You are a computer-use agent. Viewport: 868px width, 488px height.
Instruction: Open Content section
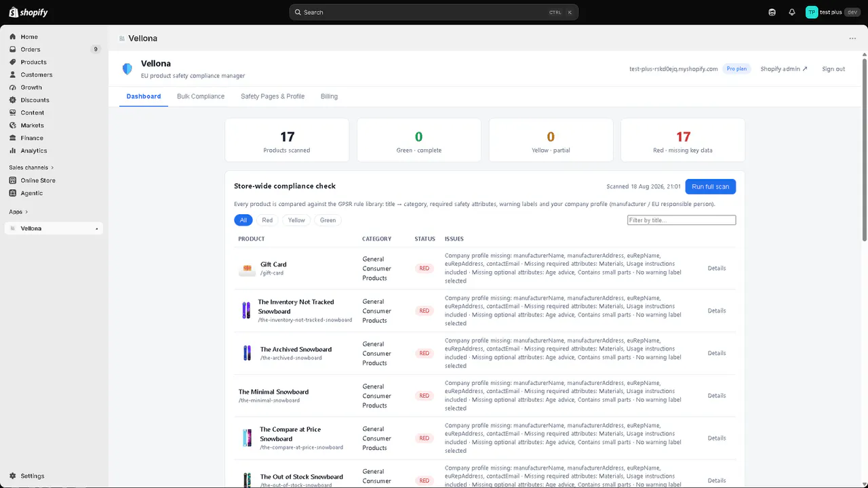pyautogui.click(x=32, y=113)
